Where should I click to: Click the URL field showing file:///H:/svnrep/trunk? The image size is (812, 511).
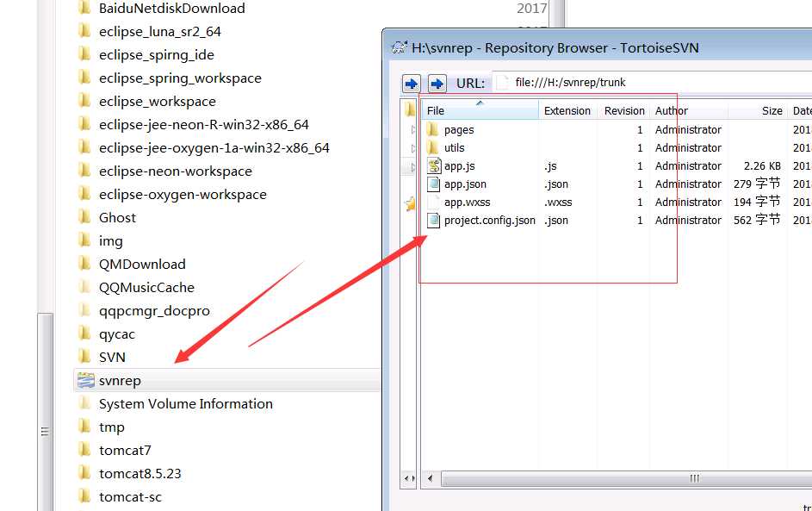pyautogui.click(x=653, y=83)
